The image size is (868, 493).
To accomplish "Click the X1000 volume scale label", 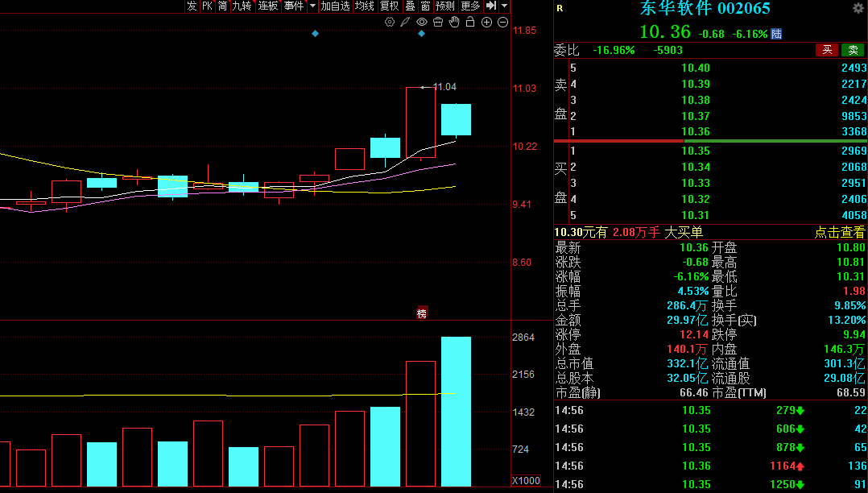I will point(526,481).
